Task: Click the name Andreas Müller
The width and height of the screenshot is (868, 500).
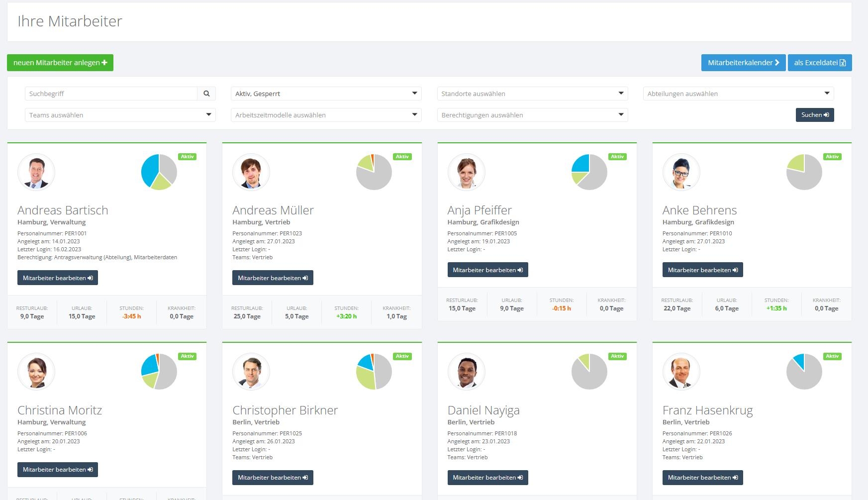Action: click(x=273, y=210)
